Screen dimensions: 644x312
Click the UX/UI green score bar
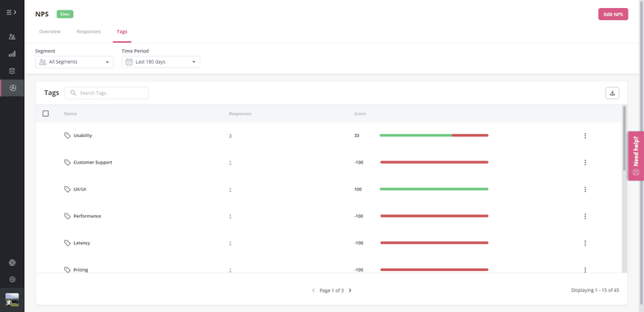click(x=434, y=189)
